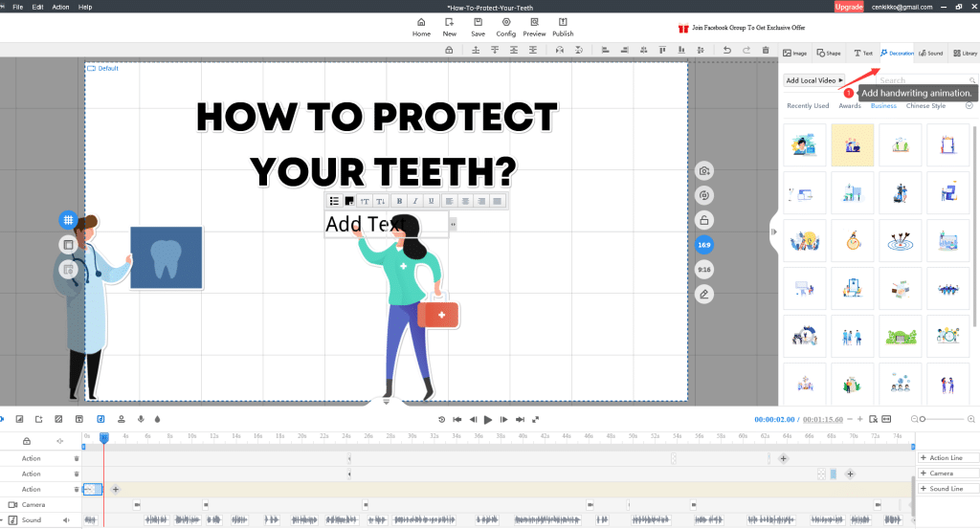This screenshot has width=980, height=529.
Task: Click the camera screenshot icon beside canvas
Action: pos(704,171)
